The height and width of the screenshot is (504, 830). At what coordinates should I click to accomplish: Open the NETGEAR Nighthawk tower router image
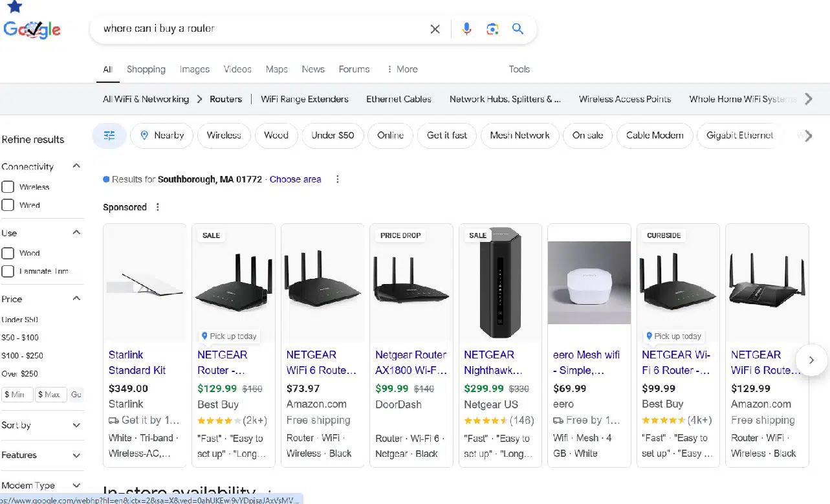click(x=500, y=283)
